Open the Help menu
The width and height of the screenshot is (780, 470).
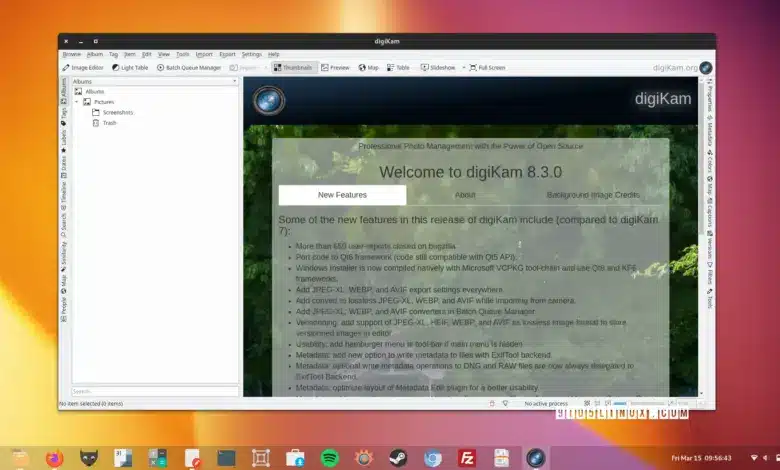(x=274, y=54)
